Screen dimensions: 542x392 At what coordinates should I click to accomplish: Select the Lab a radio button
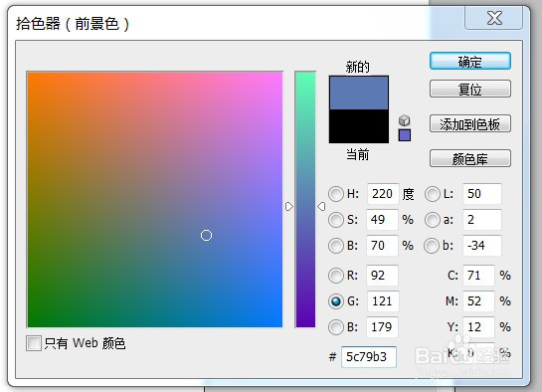pos(432,220)
